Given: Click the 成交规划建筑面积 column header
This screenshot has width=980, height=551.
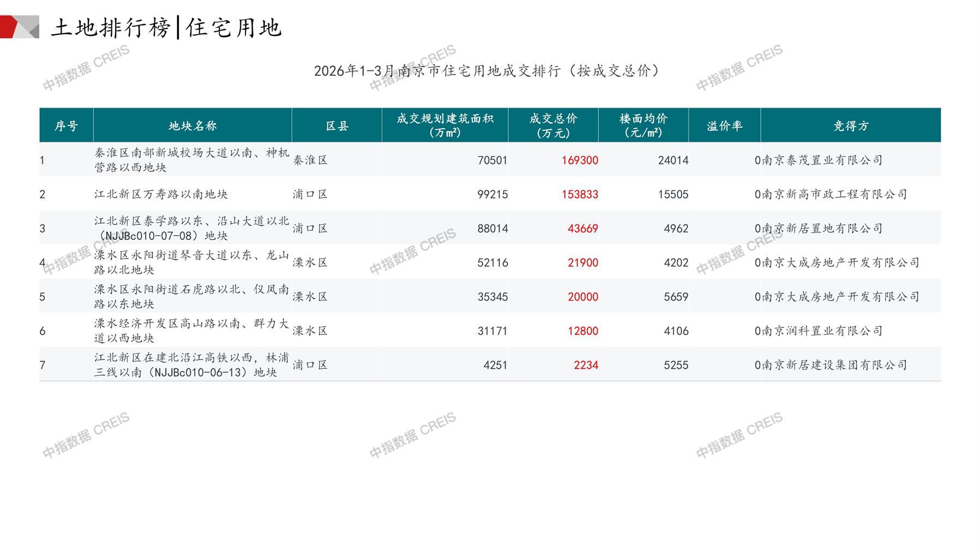Looking at the screenshot, I should coord(444,125).
